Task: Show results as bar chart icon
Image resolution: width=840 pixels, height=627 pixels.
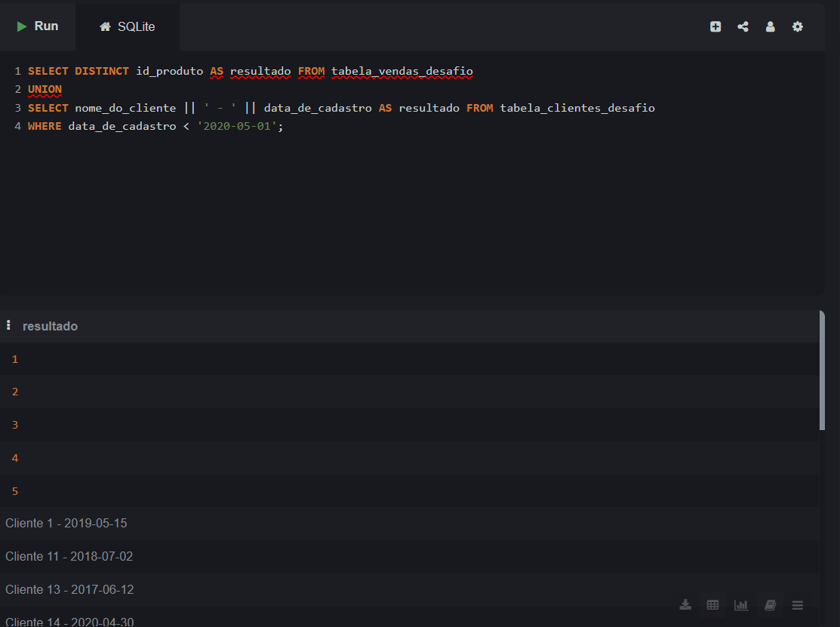Action: (740, 604)
